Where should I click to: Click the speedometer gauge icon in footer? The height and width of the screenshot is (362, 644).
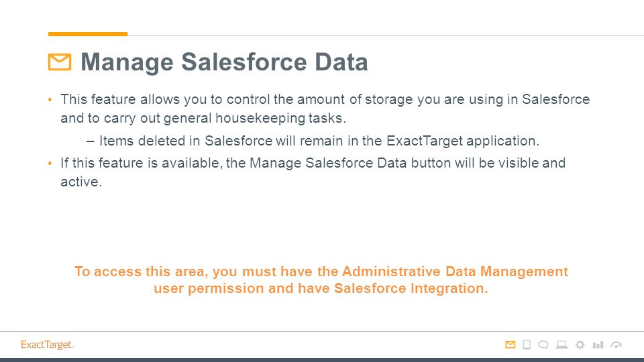(x=616, y=345)
